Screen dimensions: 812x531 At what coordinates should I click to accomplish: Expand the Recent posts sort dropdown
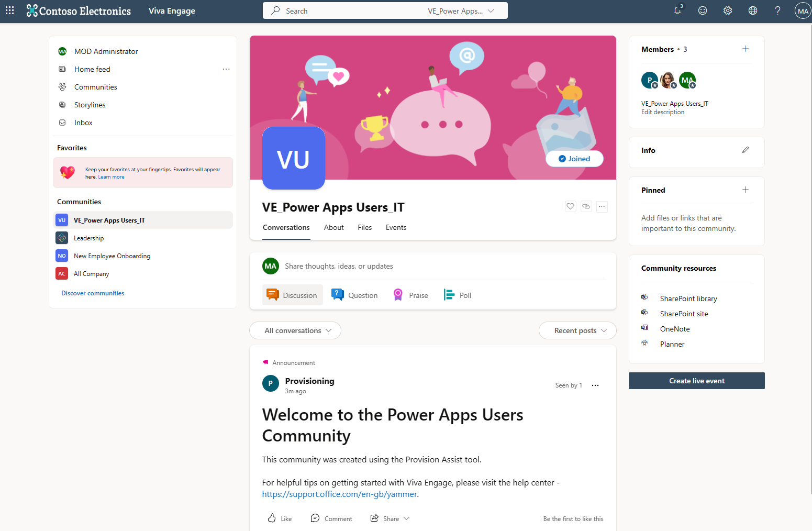pyautogui.click(x=577, y=330)
